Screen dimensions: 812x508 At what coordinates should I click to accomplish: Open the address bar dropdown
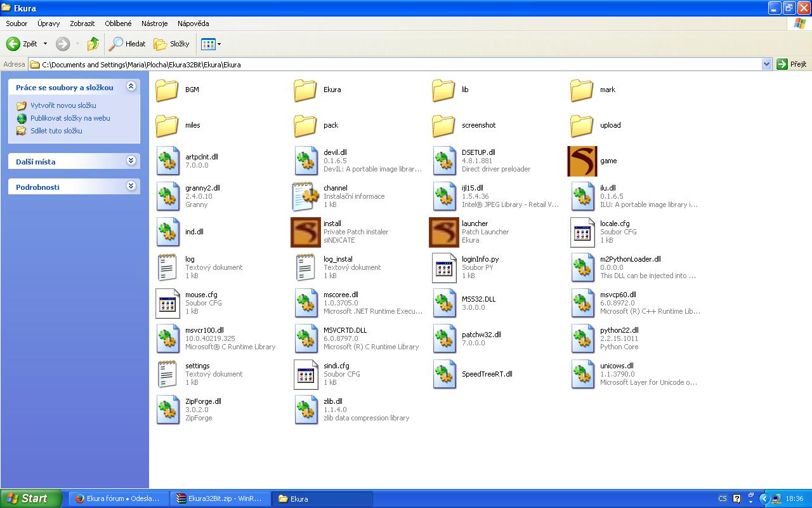[766, 64]
